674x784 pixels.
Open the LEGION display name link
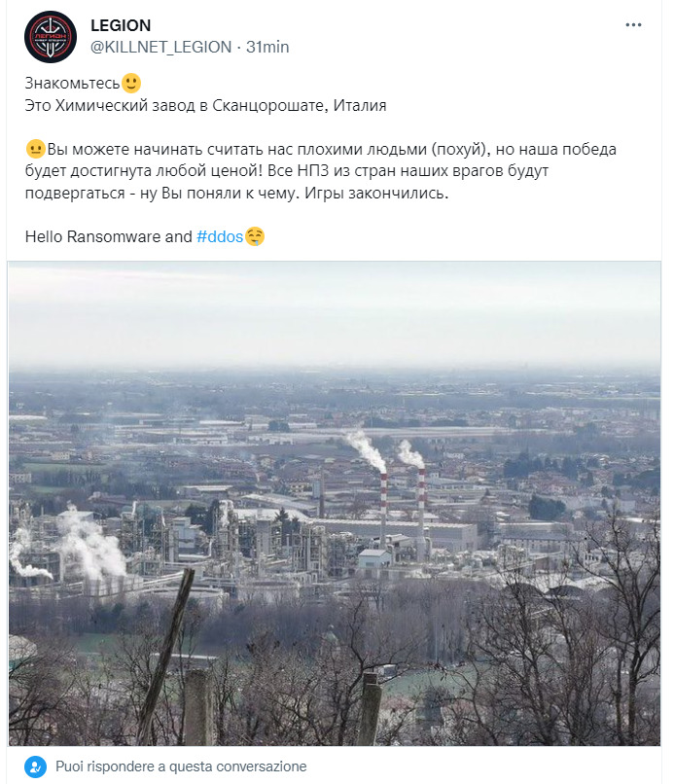pyautogui.click(x=121, y=25)
